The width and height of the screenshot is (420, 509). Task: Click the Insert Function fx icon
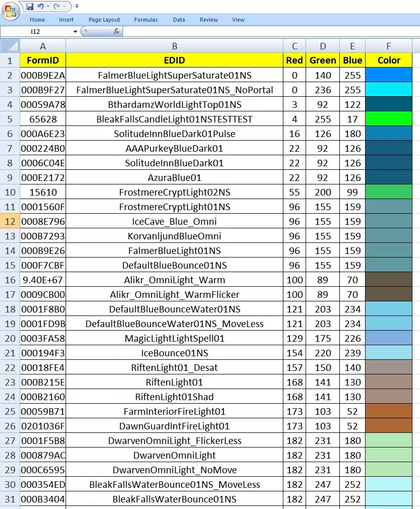(116, 31)
